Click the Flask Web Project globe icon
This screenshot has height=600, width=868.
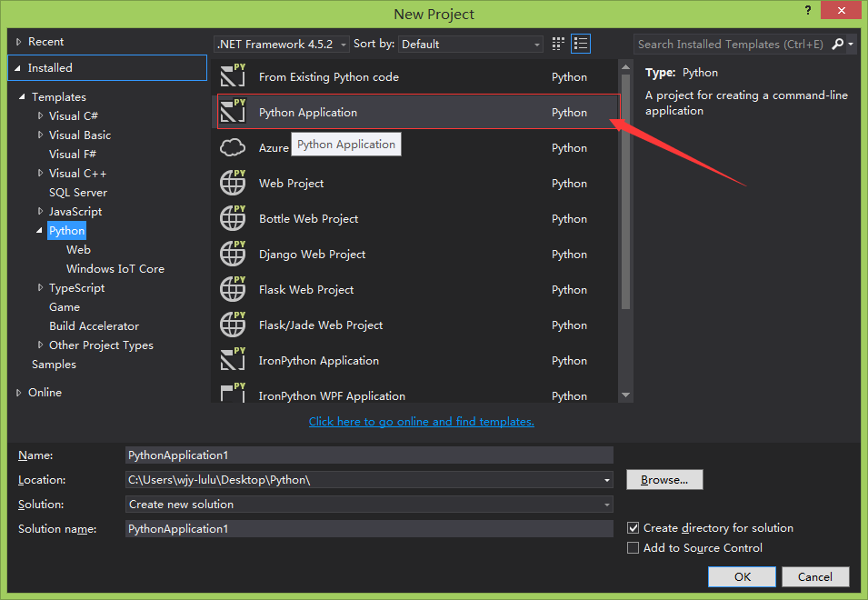click(233, 288)
